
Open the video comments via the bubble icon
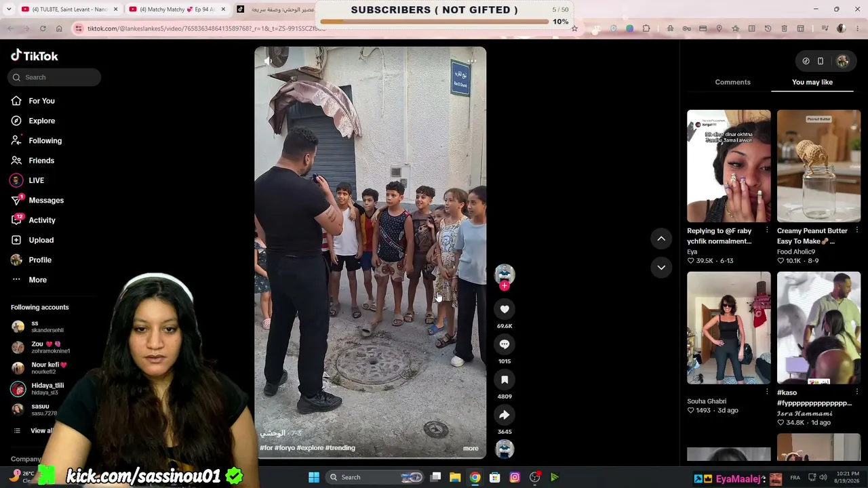pos(505,344)
